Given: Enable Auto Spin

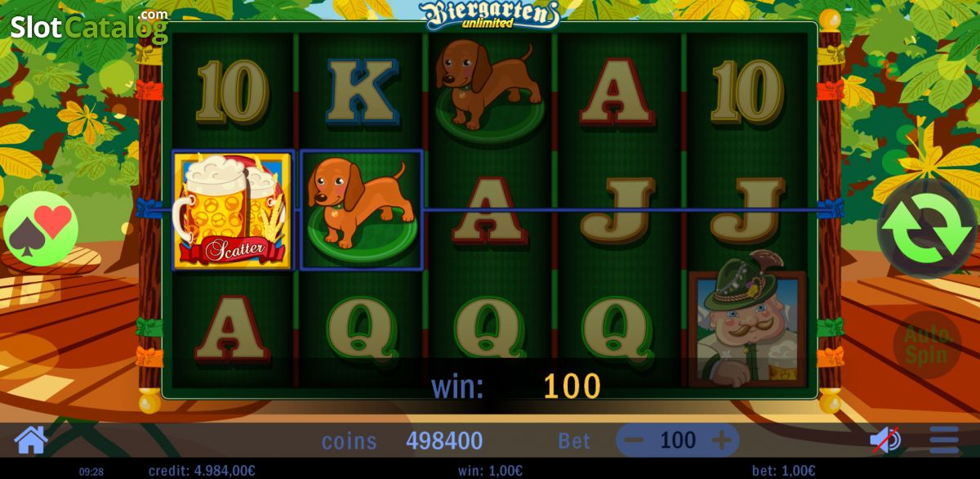Looking at the screenshot, I should [x=927, y=345].
